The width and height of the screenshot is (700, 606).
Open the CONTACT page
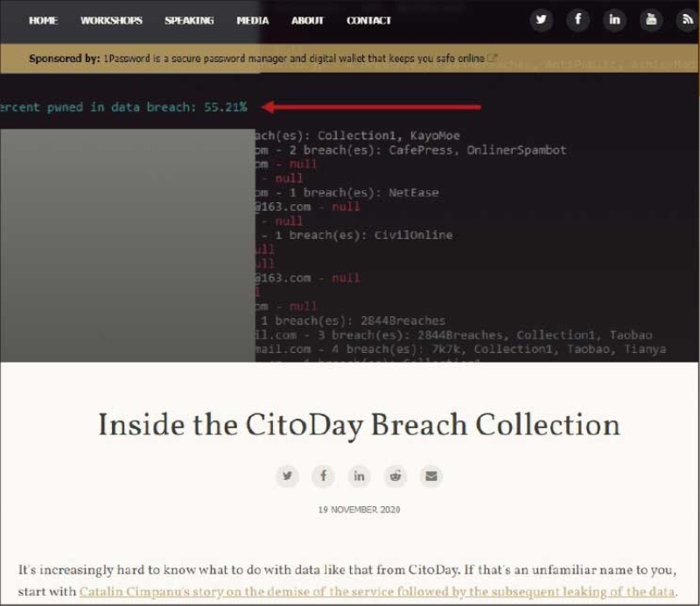click(368, 21)
